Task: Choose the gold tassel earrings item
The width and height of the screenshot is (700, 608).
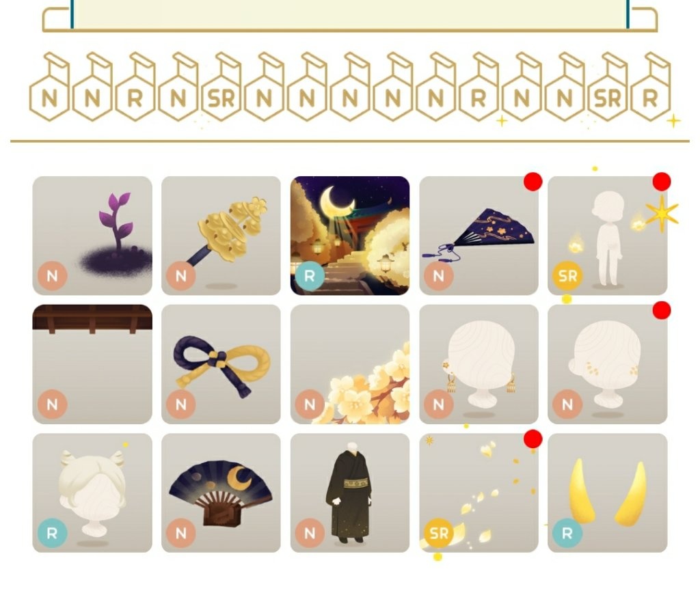Action: 479,364
